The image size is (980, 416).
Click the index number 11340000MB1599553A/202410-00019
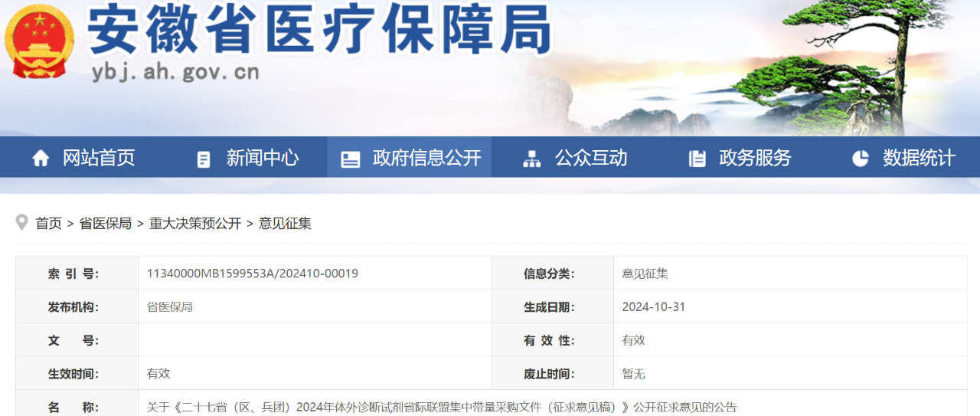253,274
